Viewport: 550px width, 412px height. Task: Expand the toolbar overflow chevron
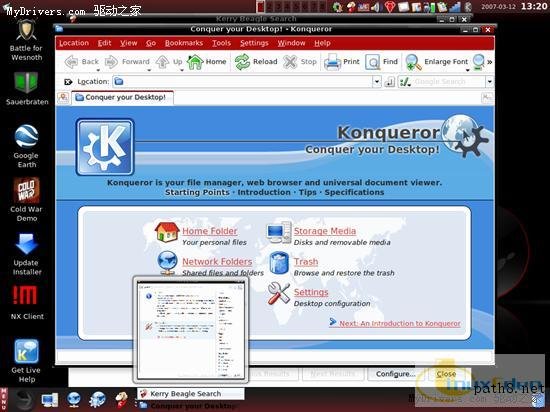[490, 62]
